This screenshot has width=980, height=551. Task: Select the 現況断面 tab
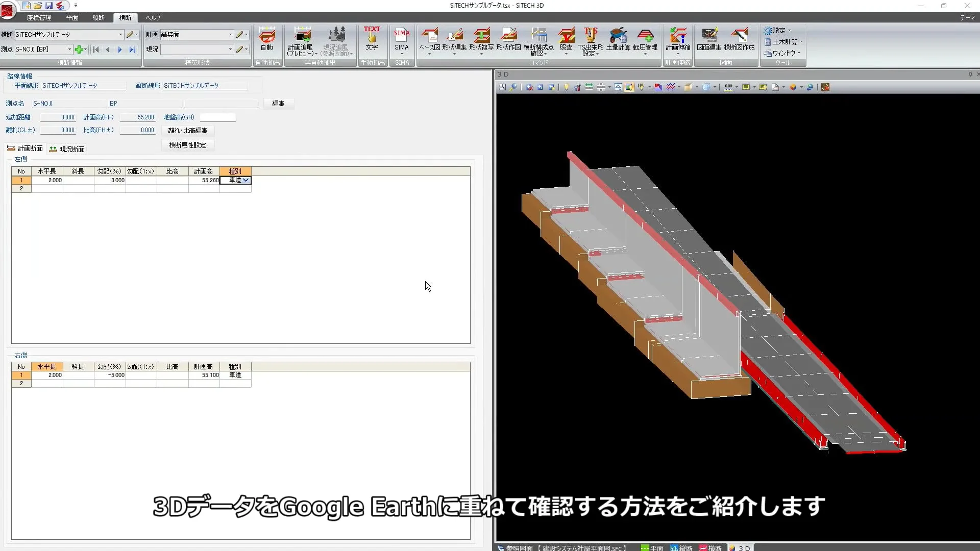tap(67, 149)
